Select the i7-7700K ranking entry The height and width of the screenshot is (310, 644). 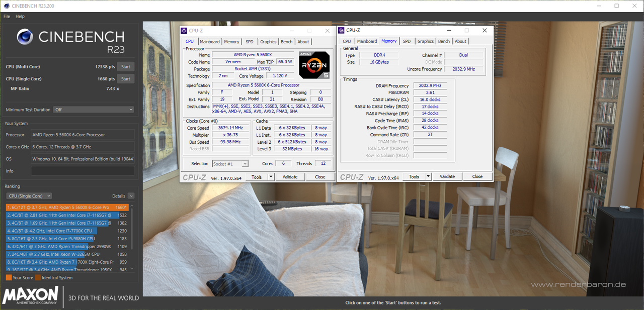(67, 231)
